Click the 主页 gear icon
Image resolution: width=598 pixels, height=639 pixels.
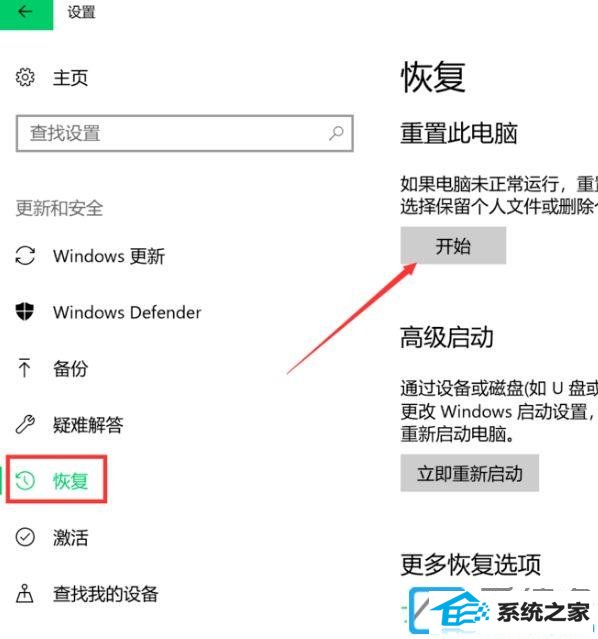click(x=25, y=77)
